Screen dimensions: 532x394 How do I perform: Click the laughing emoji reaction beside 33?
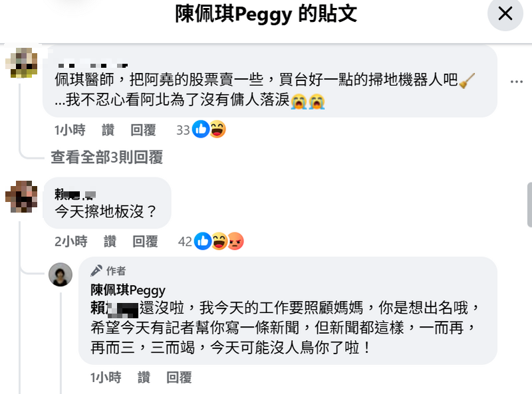click(217, 130)
